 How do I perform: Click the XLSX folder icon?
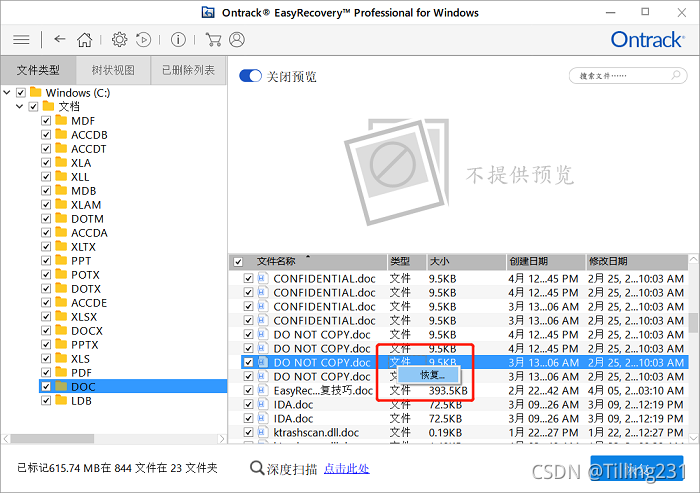[61, 317]
